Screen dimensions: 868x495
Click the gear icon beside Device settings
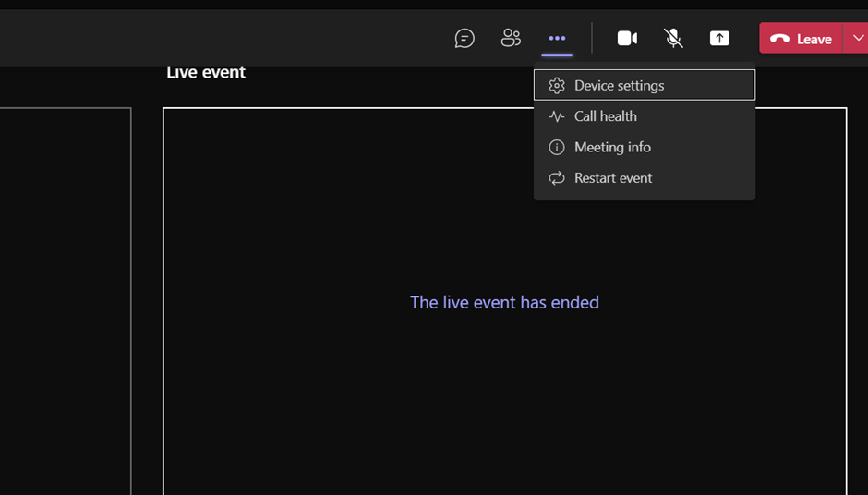557,86
